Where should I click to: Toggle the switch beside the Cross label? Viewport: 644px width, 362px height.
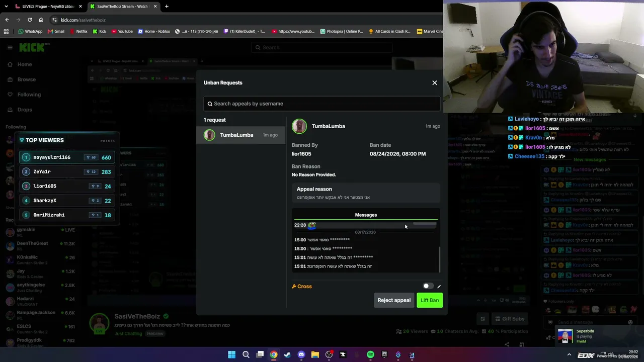[x=427, y=286]
